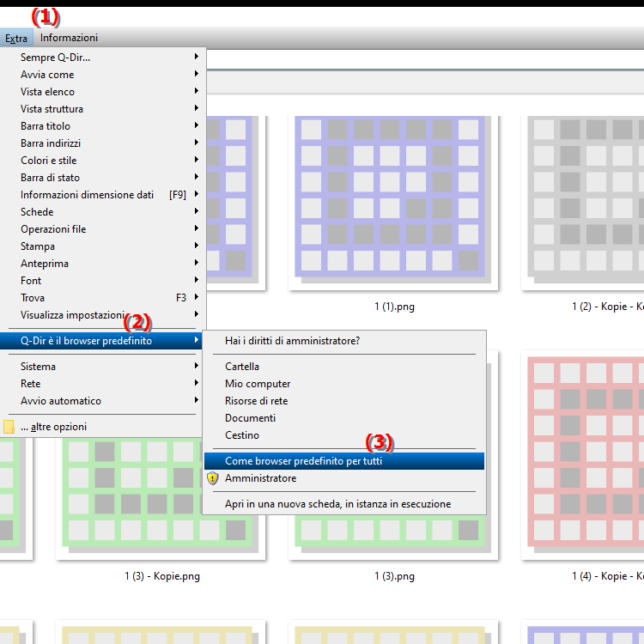Open the Extra menu
This screenshot has height=644, width=644.
coord(16,38)
